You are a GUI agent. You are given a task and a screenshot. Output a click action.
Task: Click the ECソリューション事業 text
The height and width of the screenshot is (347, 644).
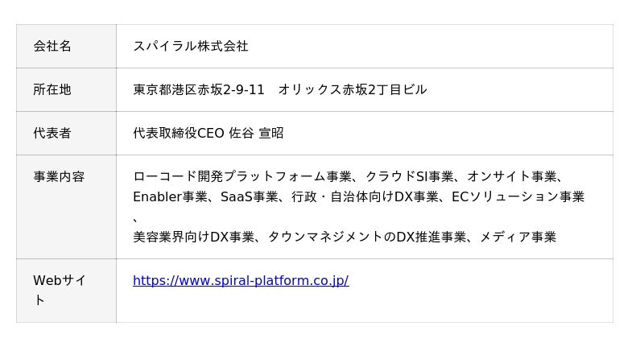point(518,196)
